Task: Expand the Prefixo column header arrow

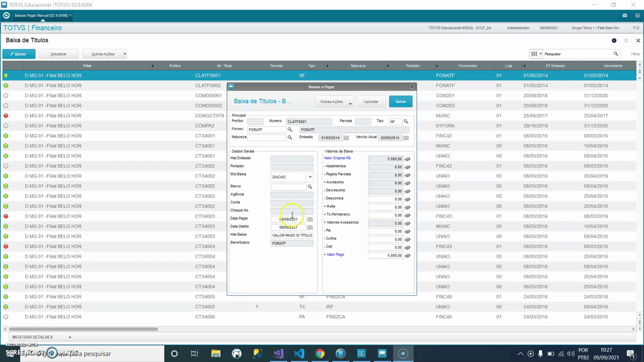Action: 153,66
